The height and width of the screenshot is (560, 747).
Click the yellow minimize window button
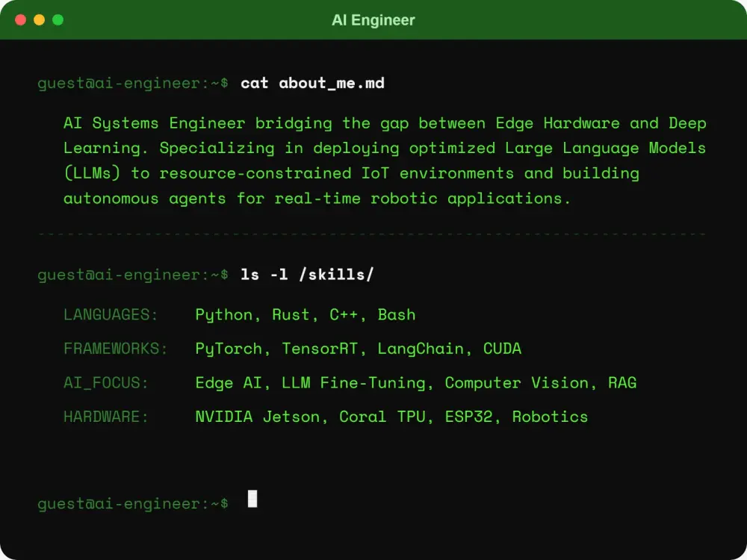click(39, 19)
